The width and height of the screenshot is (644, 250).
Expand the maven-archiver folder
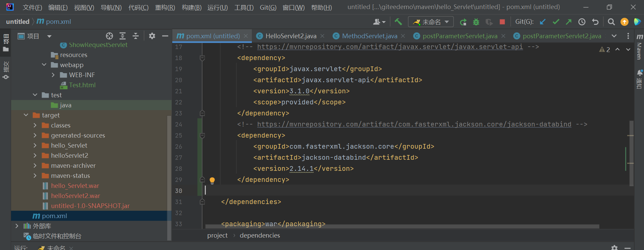35,165
